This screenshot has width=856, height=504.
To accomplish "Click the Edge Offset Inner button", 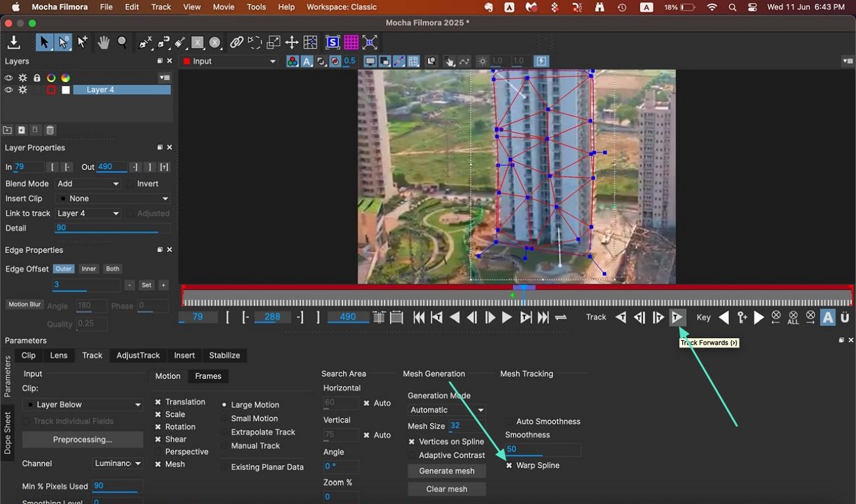I will coord(89,269).
